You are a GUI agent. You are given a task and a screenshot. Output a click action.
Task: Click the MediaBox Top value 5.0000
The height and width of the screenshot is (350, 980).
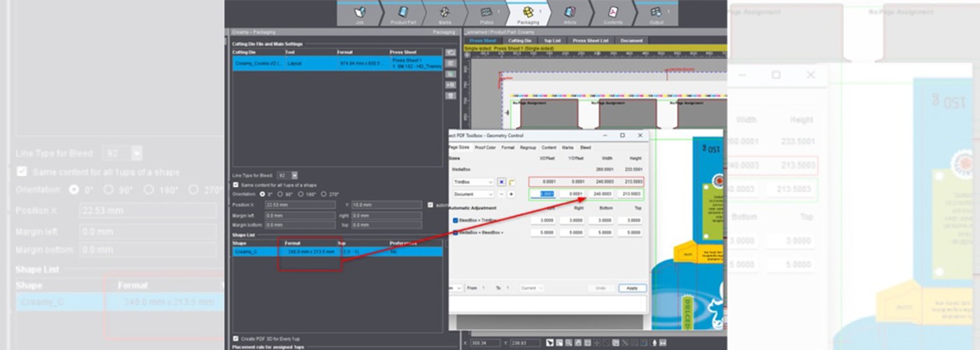pos(629,232)
